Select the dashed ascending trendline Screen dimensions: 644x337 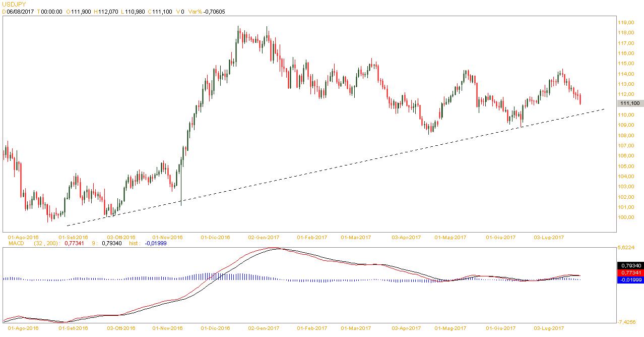point(353,163)
